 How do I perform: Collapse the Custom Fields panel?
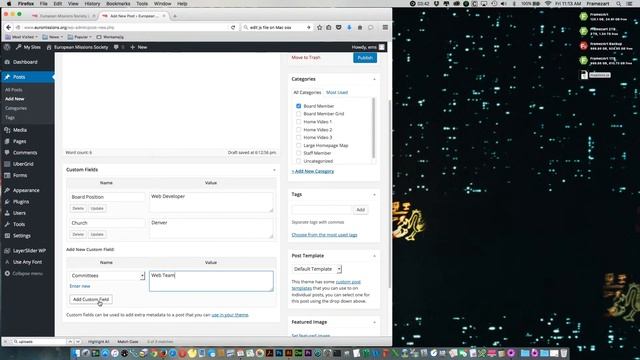[274, 170]
